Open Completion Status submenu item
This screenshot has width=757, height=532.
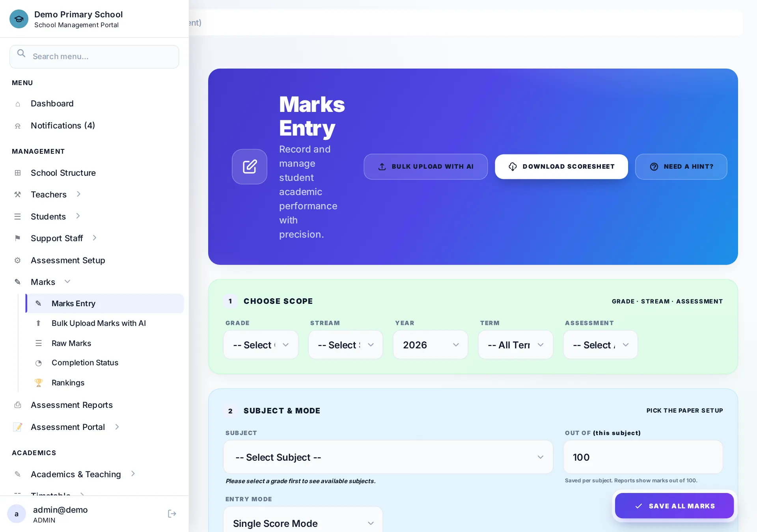pyautogui.click(x=105, y=363)
